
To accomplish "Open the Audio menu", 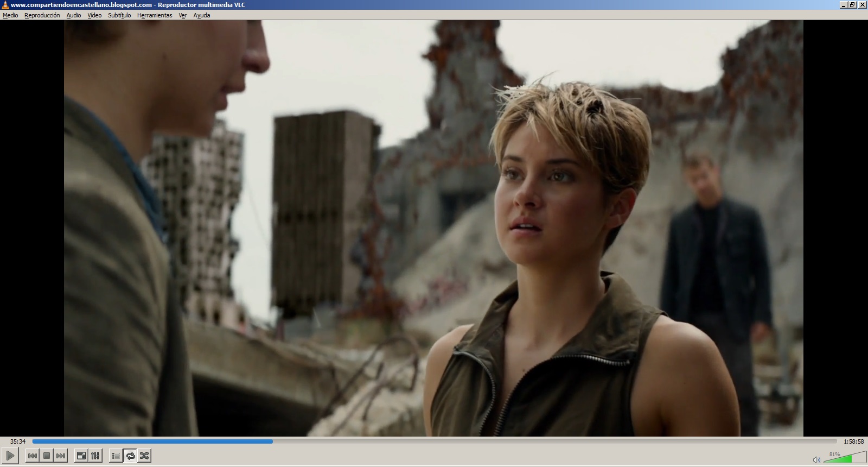I will 74,15.
